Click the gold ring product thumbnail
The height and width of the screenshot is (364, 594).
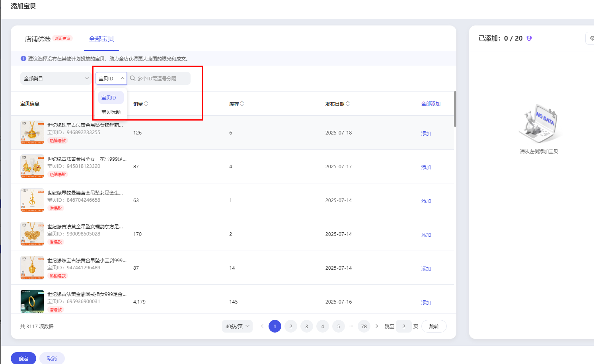pos(32,301)
